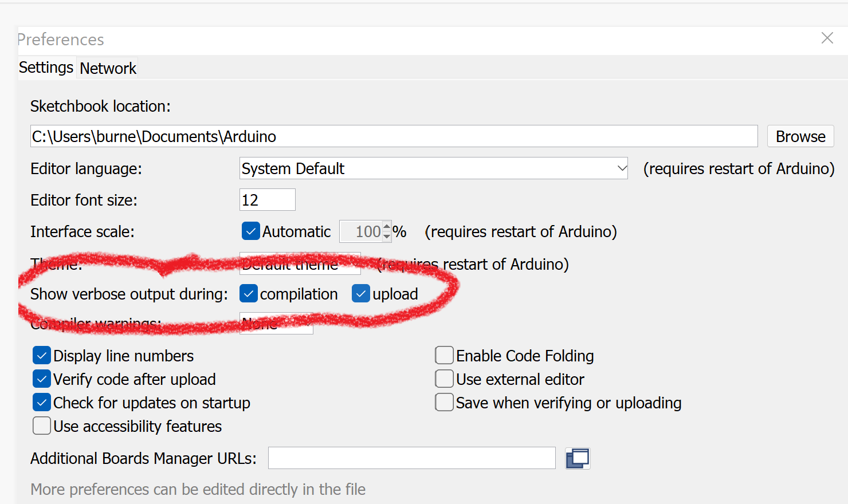Select the Settings tab

(x=46, y=68)
